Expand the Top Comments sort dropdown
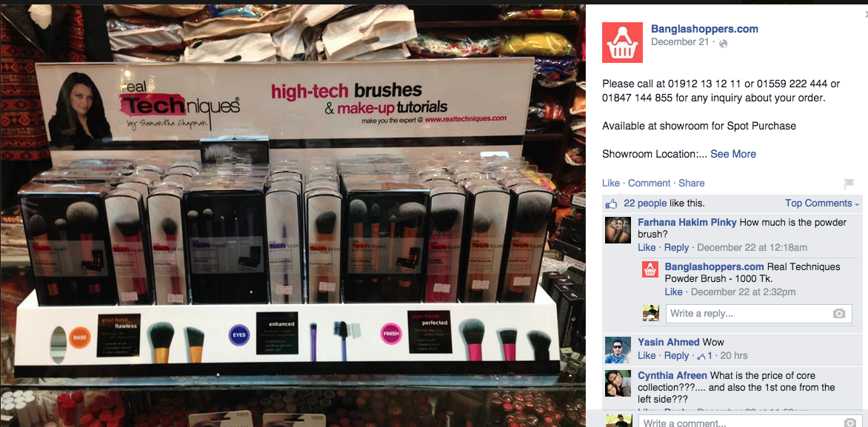 822,203
